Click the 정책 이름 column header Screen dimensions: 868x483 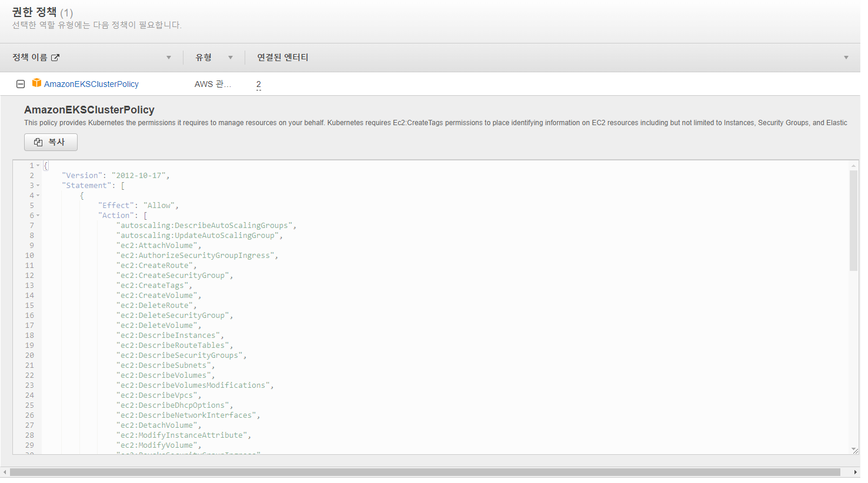(30, 57)
